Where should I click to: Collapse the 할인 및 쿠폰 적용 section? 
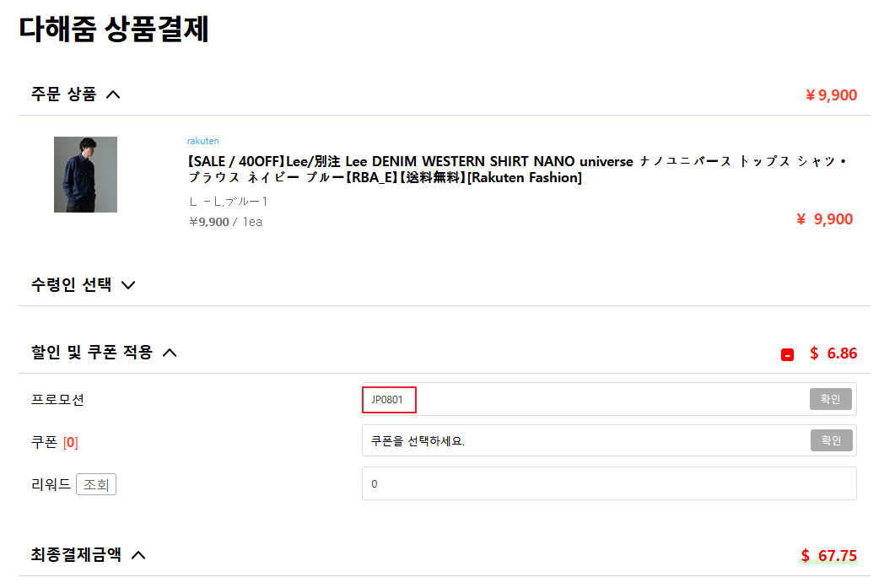170,353
